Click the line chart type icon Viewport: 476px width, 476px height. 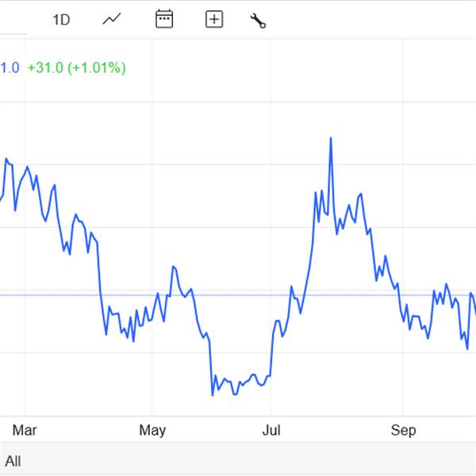point(112,20)
